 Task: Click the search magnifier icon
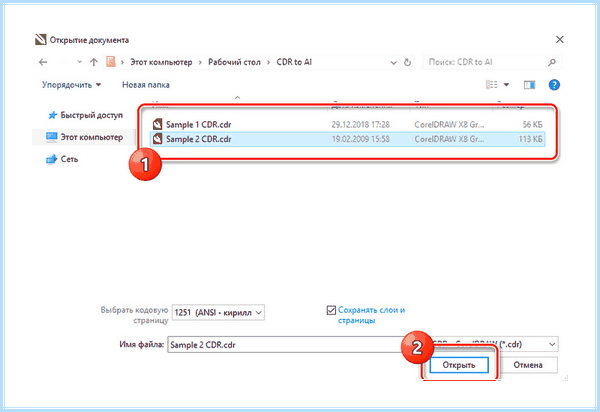551,62
